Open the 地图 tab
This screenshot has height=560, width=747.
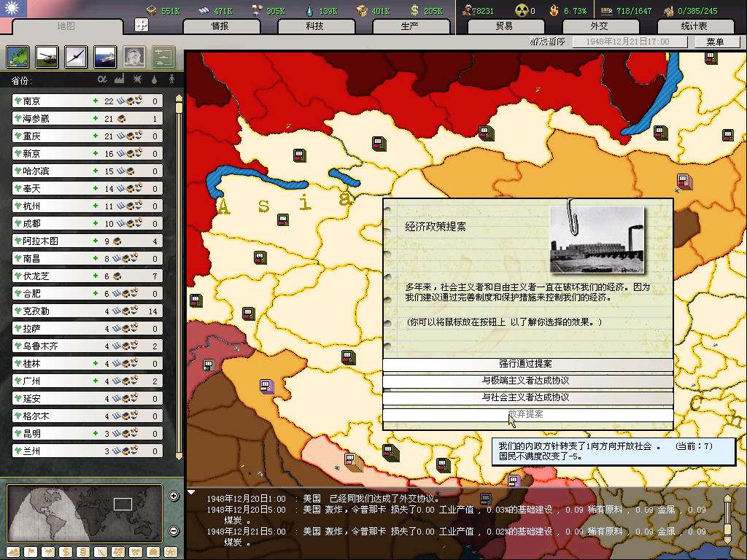coord(66,26)
